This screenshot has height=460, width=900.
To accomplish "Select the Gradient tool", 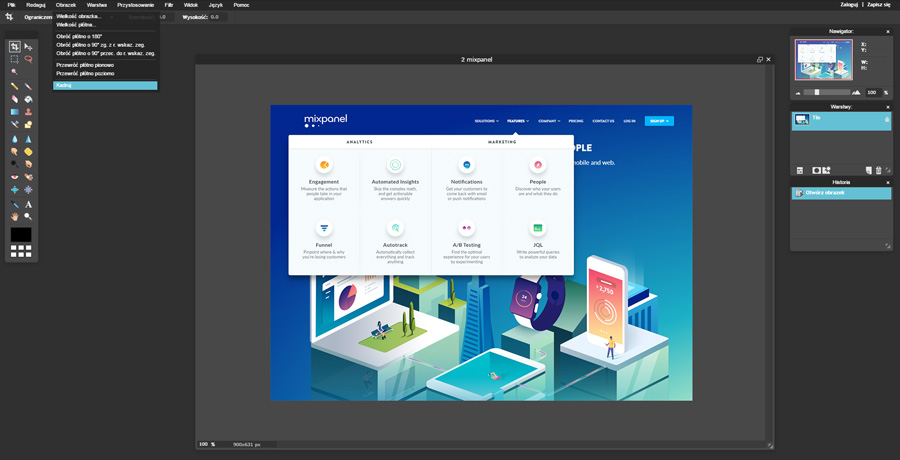I will click(x=14, y=111).
